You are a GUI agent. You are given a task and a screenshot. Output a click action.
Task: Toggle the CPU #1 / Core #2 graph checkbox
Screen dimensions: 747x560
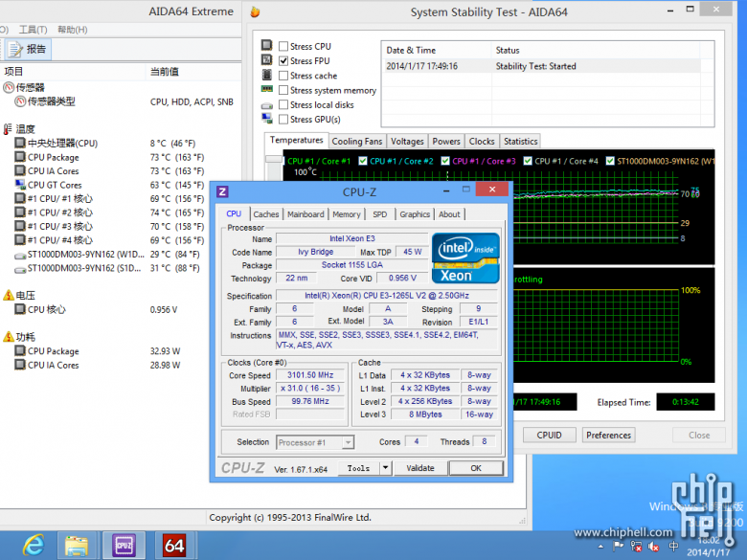point(363,161)
